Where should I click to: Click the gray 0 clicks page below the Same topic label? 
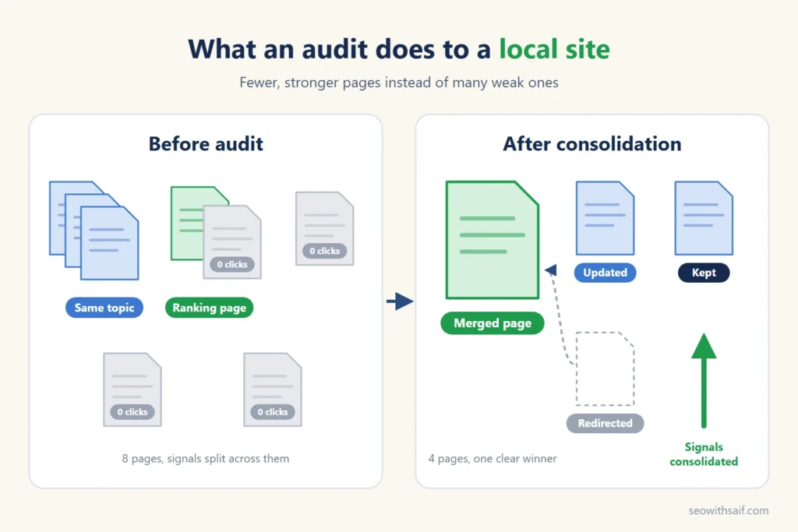point(132,389)
